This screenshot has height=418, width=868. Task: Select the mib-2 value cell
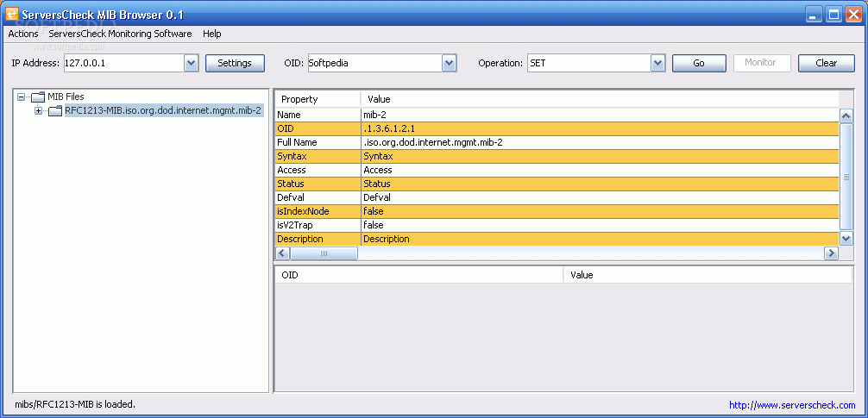pyautogui.click(x=600, y=115)
